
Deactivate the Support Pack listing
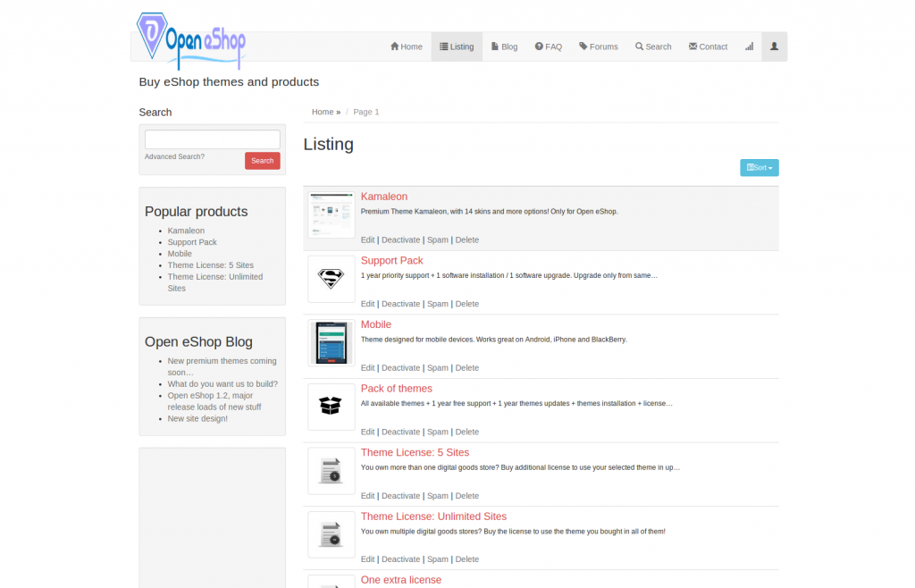[x=401, y=304]
